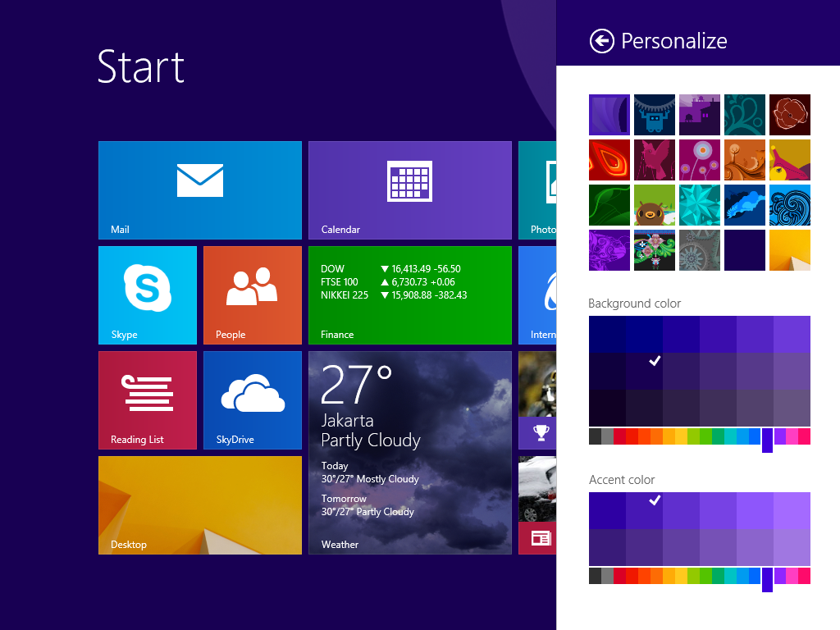Select the magenta flowers background pattern
Image resolution: width=840 pixels, height=630 pixels.
[699, 160]
